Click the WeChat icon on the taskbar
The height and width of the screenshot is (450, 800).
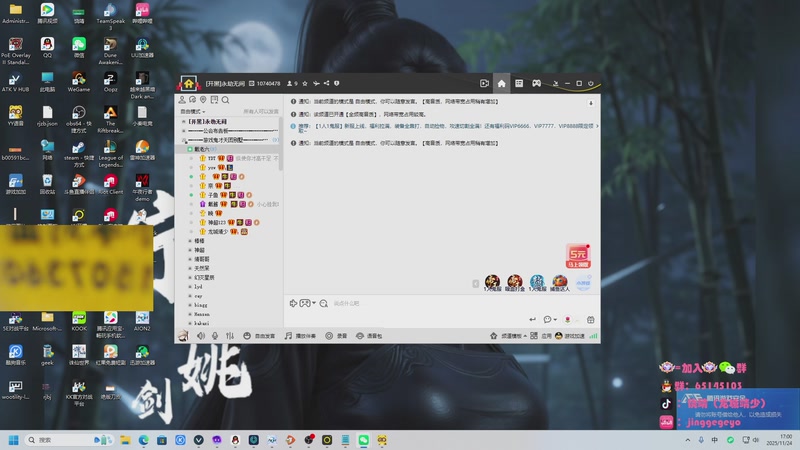pos(363,440)
